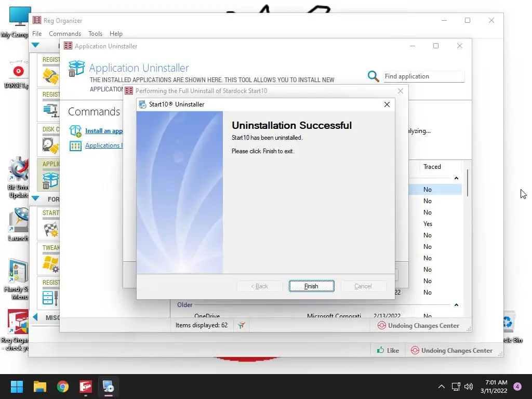Click the Install an app box icon
Screen dimensions: 532x399
tap(75, 131)
